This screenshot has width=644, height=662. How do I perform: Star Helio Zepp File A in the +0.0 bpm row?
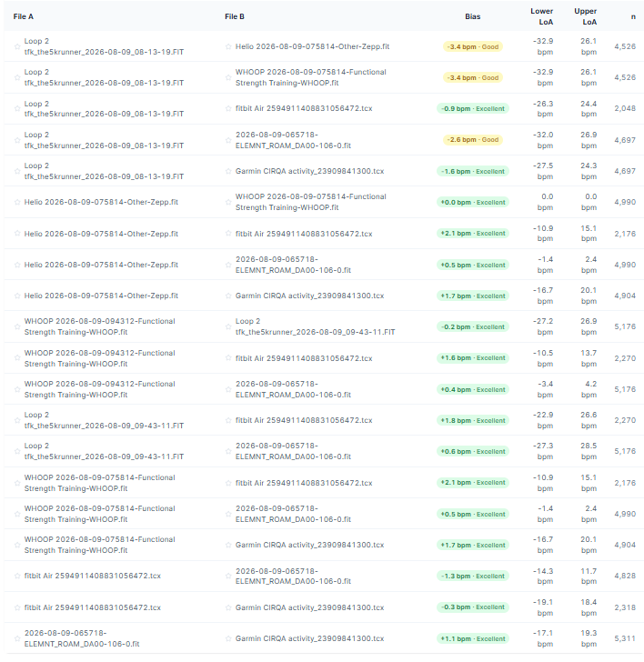(x=17, y=202)
